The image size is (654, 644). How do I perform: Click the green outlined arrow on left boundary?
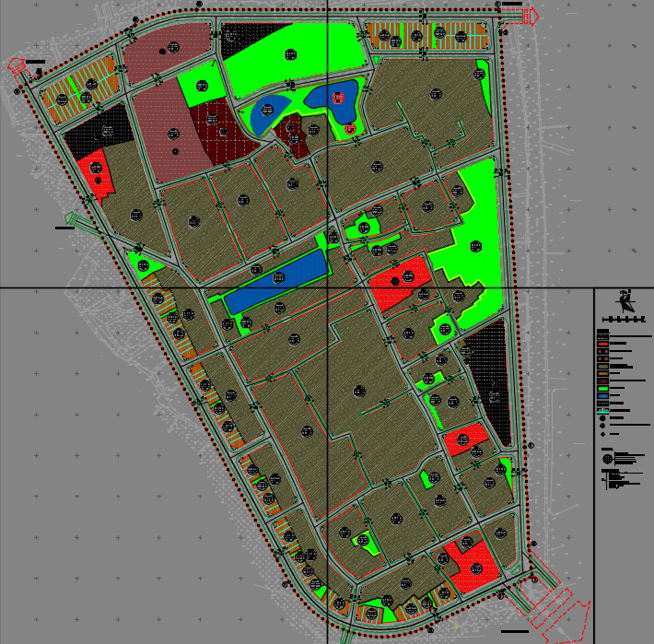(70, 219)
